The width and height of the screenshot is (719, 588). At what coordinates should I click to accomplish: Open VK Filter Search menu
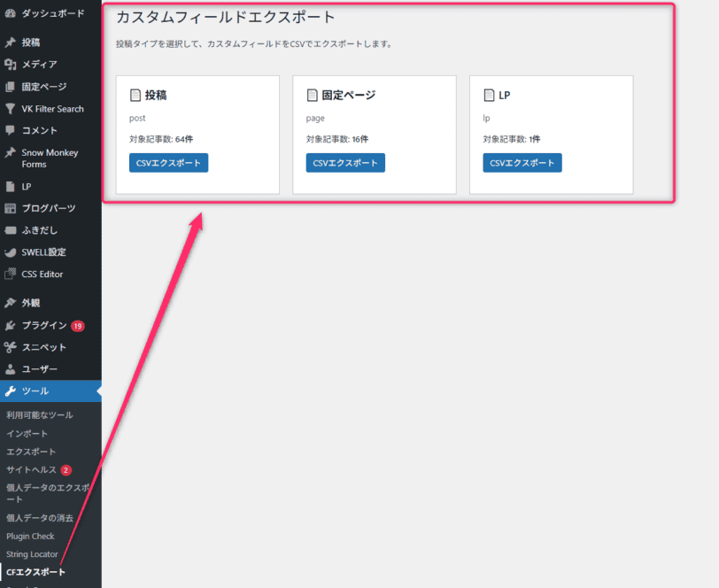[x=52, y=109]
